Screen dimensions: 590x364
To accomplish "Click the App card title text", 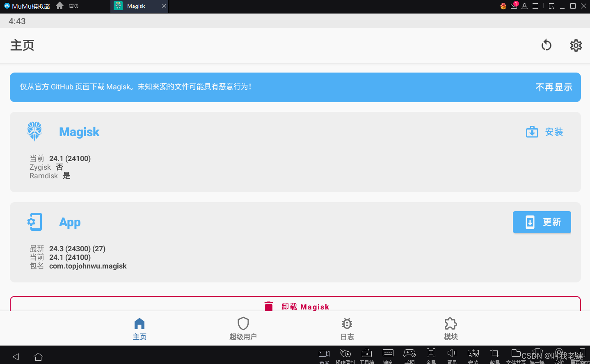I will [x=70, y=222].
